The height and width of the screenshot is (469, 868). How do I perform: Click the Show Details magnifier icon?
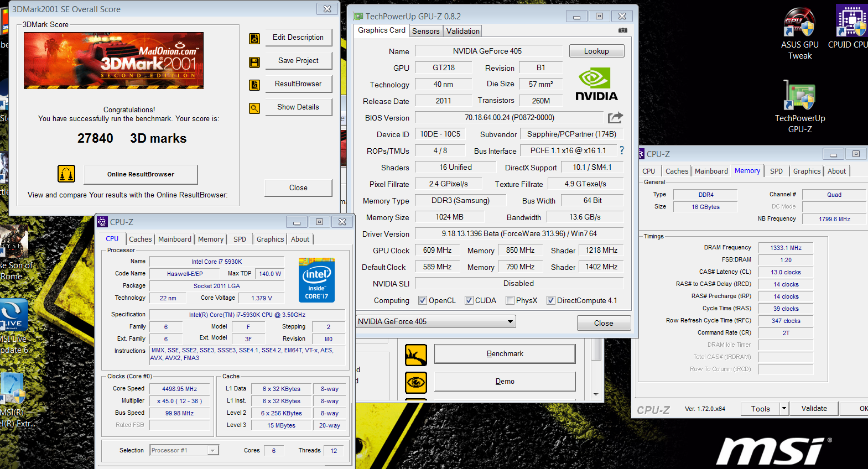254,108
